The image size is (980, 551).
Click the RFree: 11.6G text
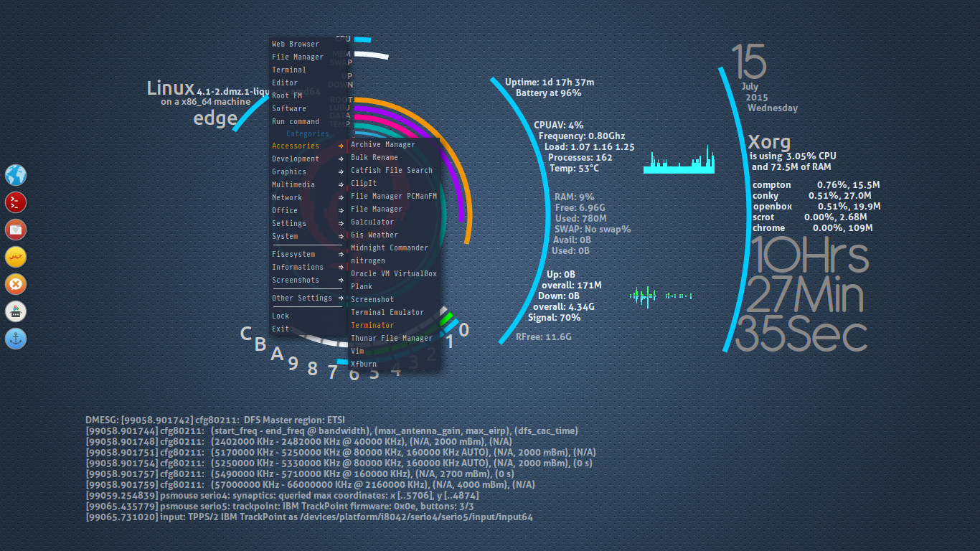click(x=544, y=336)
